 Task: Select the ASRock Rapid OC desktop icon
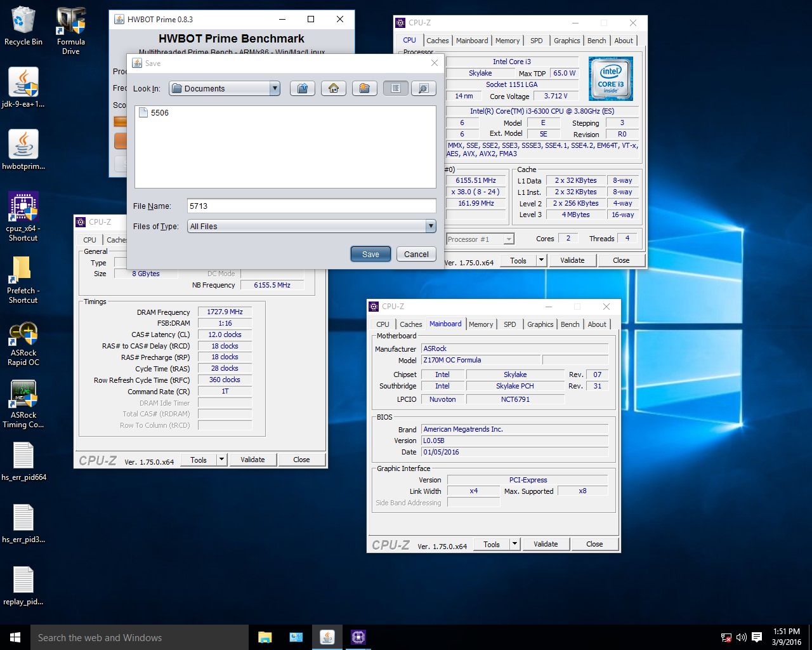tap(23, 343)
